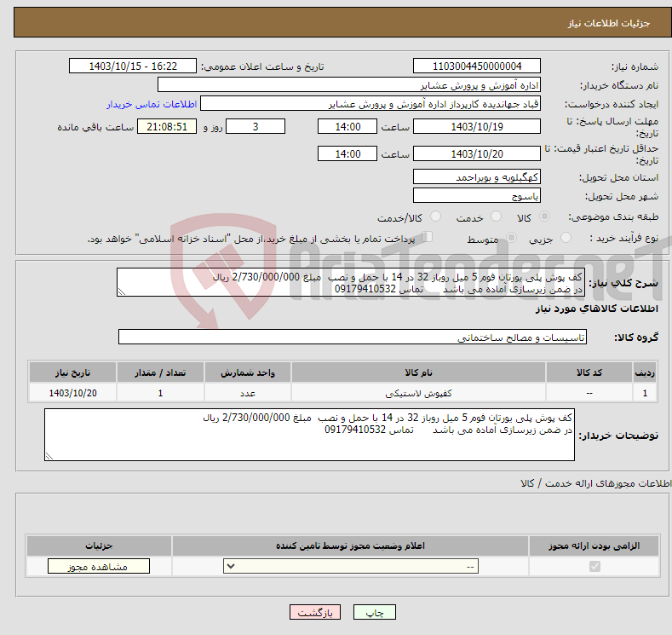Toggle the اسناد خزانه اسلامی payment checkbox

(428, 237)
